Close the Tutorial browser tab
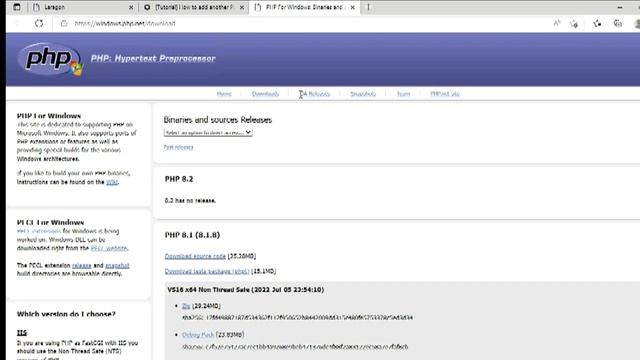The image size is (640, 360). [242, 7]
